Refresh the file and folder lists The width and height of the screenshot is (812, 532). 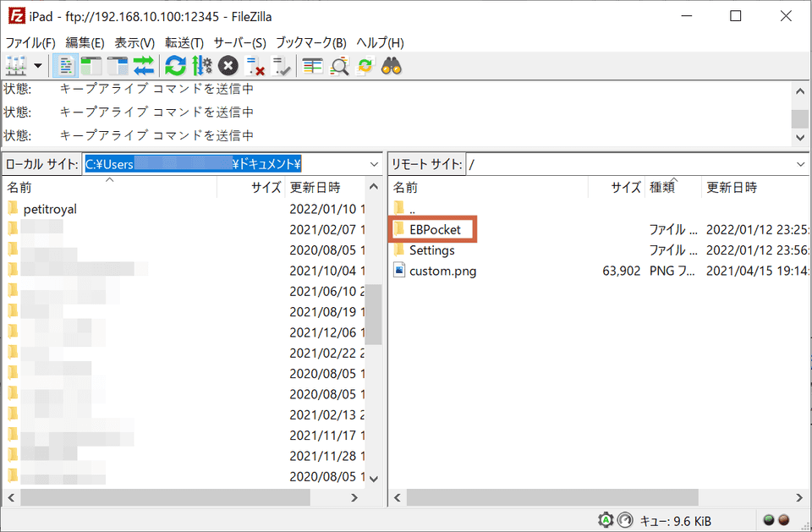(x=175, y=65)
